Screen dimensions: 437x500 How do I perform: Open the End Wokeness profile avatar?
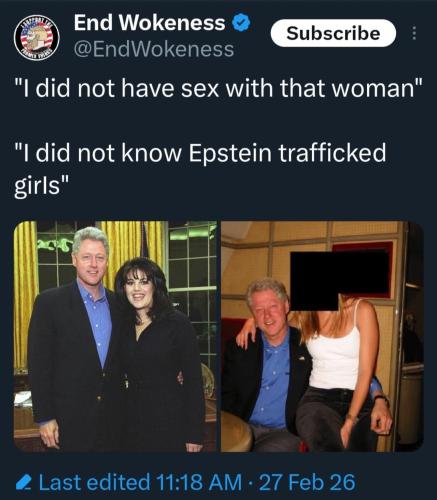coord(37,37)
